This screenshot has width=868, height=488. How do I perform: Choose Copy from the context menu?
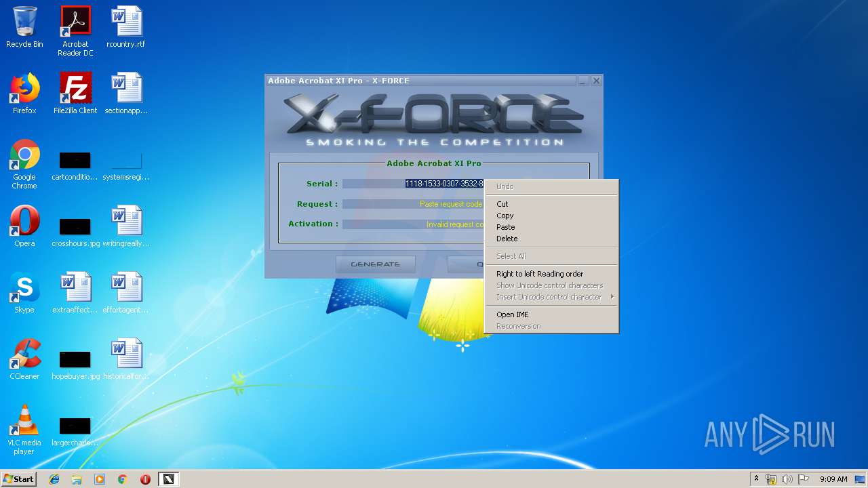point(551,216)
